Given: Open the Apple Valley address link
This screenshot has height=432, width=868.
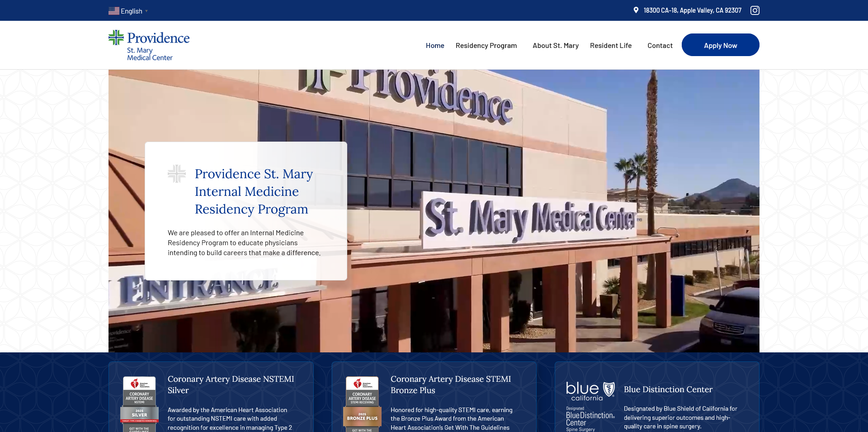Looking at the screenshot, I should click(x=692, y=9).
